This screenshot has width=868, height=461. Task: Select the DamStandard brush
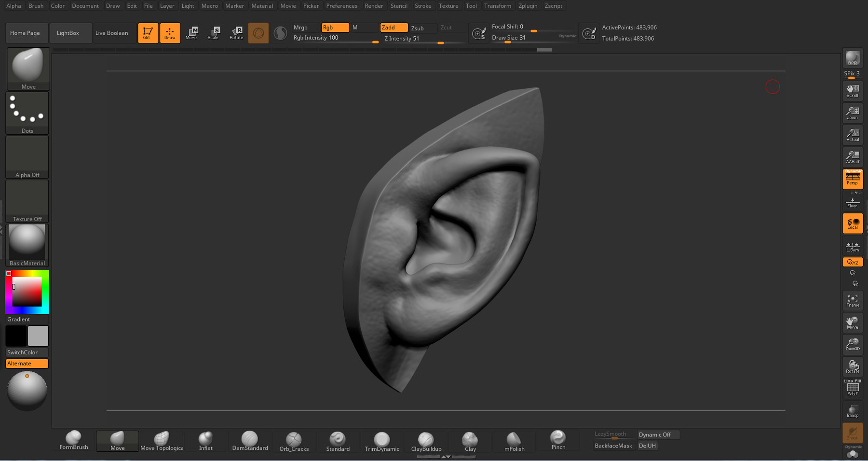250,439
